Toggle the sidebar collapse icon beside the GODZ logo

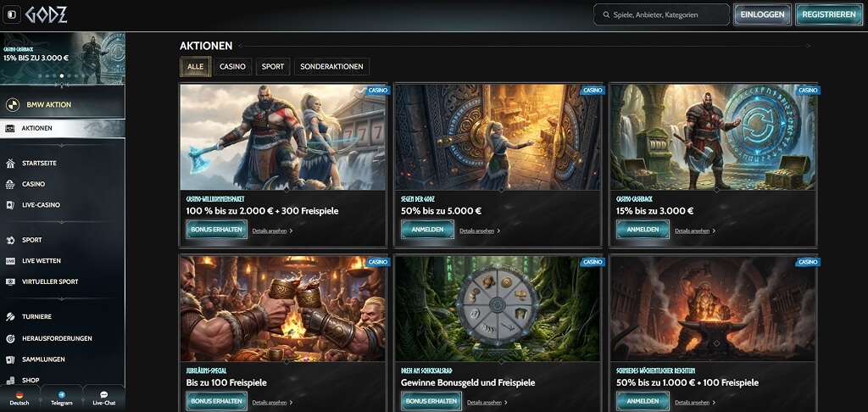point(12,14)
